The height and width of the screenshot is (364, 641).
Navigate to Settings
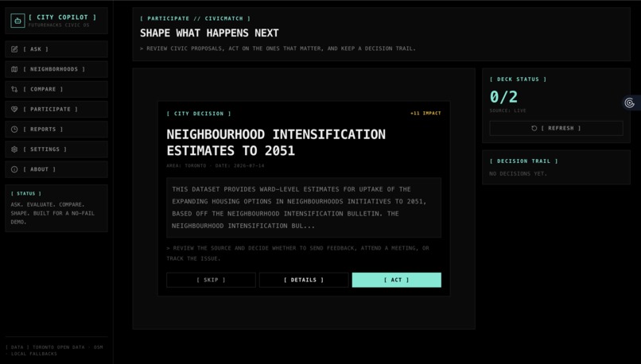[56, 149]
